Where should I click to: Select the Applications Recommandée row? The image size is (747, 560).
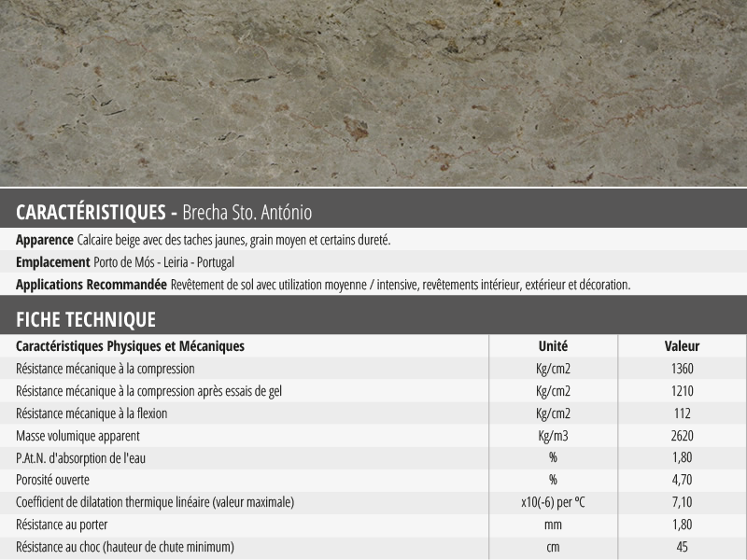click(373, 285)
